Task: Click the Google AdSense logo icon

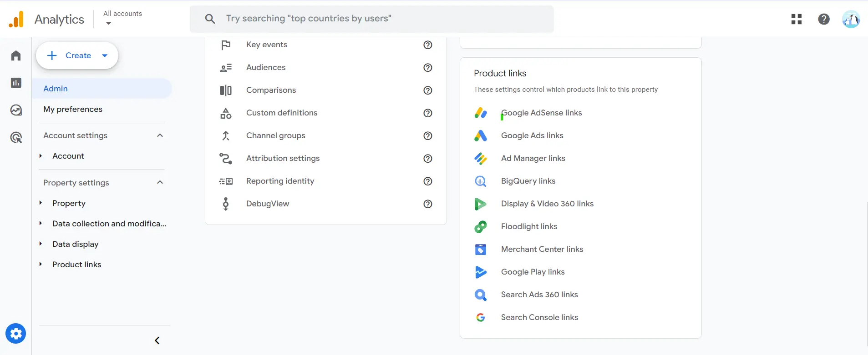Action: click(x=481, y=113)
